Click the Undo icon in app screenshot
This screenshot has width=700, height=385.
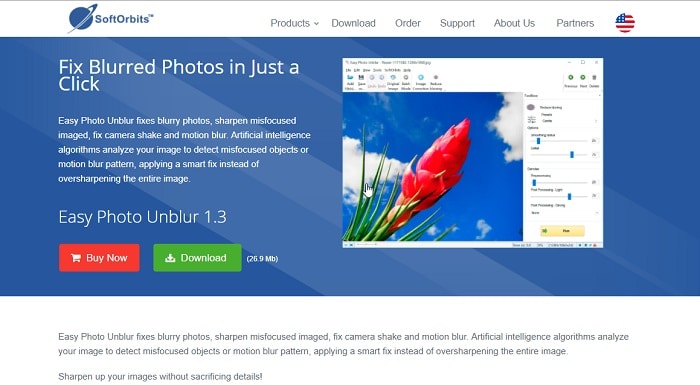click(372, 78)
